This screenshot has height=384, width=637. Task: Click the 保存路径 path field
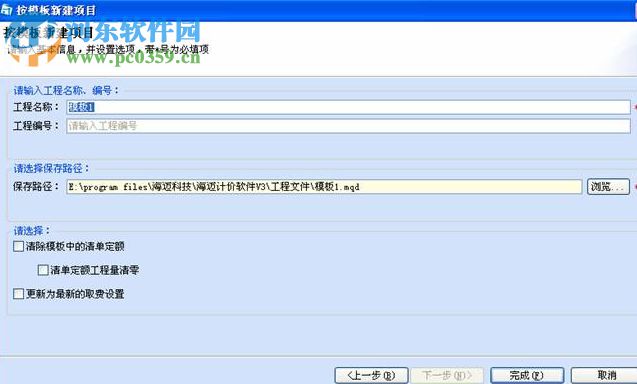coord(324,187)
